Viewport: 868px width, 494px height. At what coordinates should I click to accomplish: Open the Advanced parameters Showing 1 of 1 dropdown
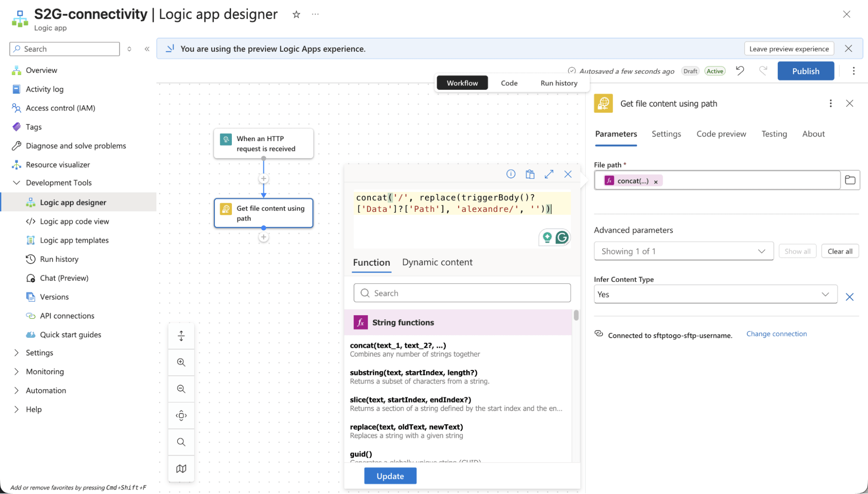click(683, 251)
